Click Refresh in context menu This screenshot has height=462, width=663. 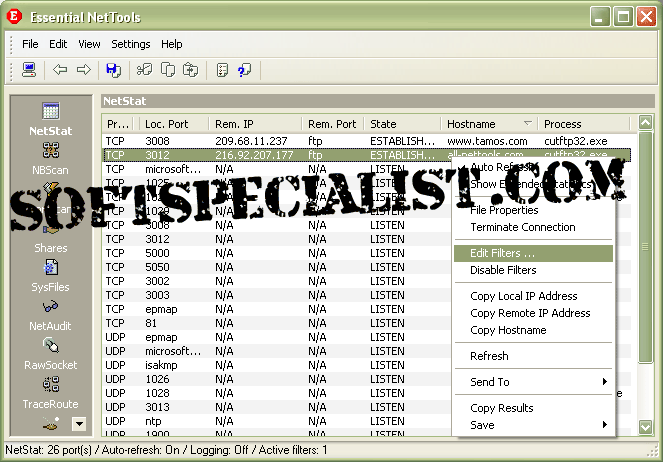[x=533, y=356]
